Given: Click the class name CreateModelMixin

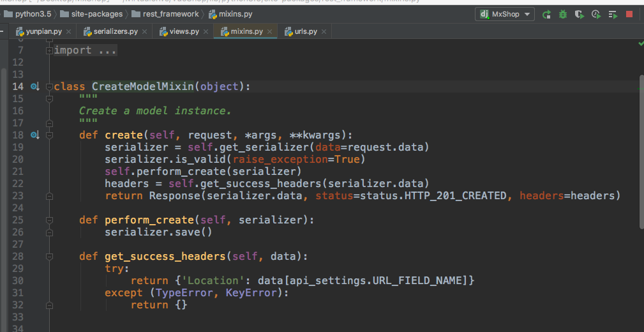Looking at the screenshot, I should tap(143, 86).
